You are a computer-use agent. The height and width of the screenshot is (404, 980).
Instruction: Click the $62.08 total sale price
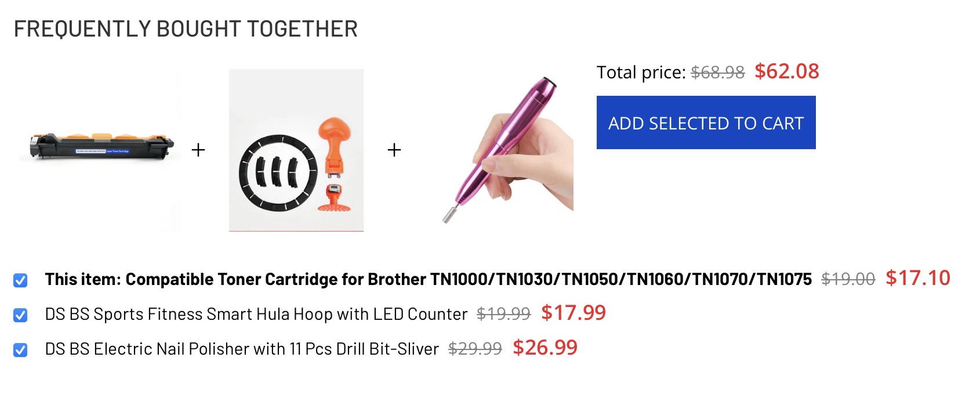click(x=786, y=71)
